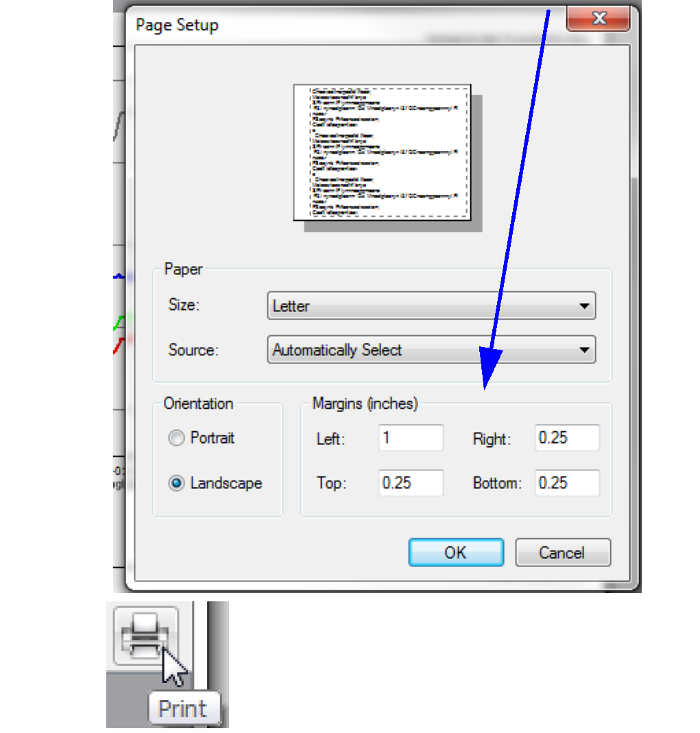Viewport: 700px width, 733px height.
Task: Expand the paper Source dropdown arrow
Action: tap(584, 350)
